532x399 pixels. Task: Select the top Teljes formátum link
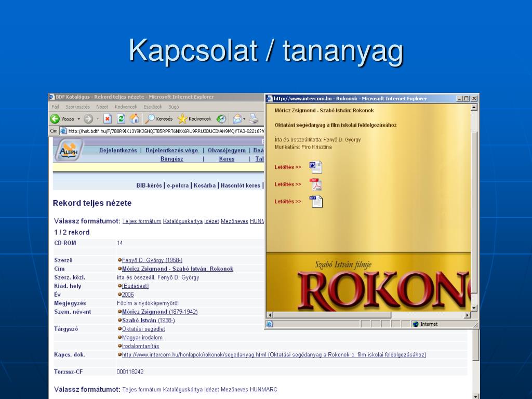[142, 221]
